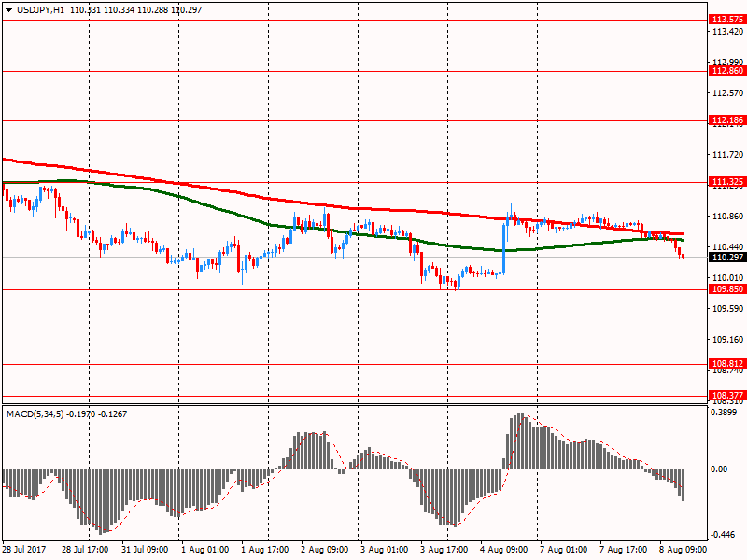The width and height of the screenshot is (747, 560).
Task: Select the 8 Aug 09:00 time label
Action: (x=684, y=550)
